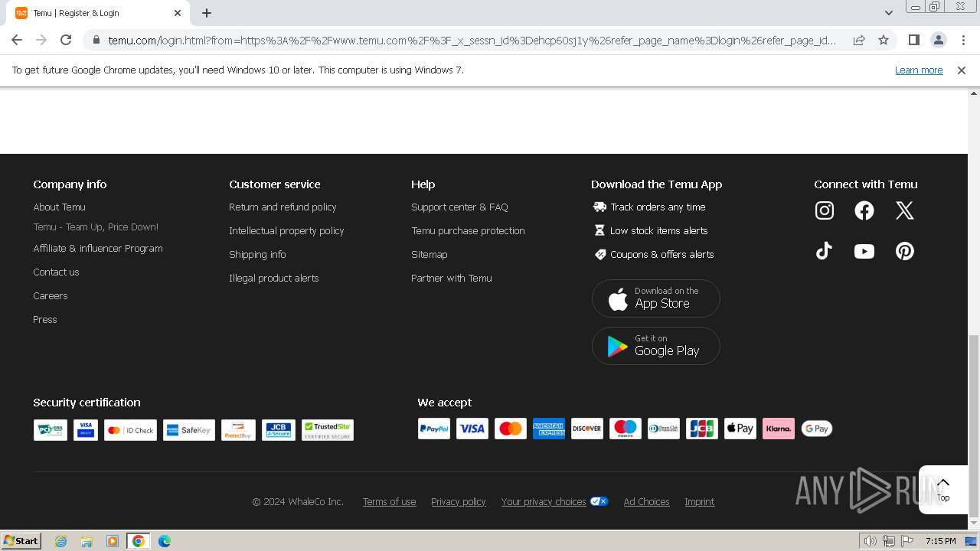Screen dimensions: 980x551
Task: Click the PCI DSS security certification badge
Action: [x=51, y=430]
